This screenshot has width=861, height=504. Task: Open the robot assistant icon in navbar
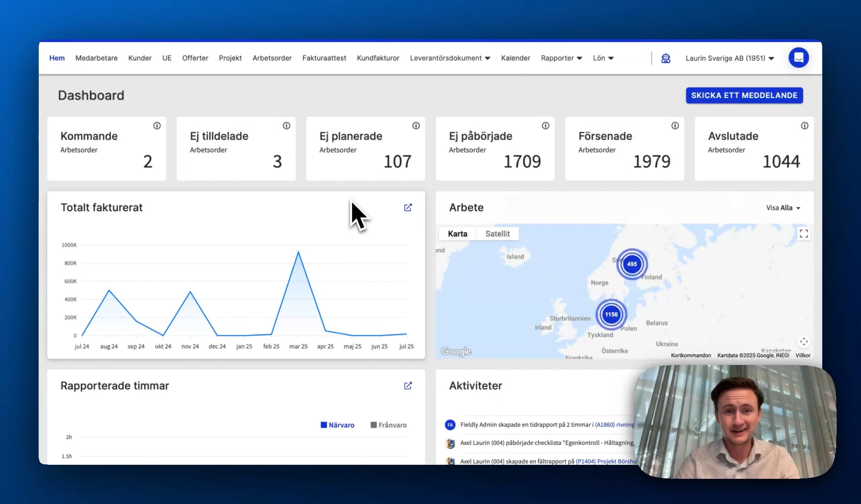point(665,58)
